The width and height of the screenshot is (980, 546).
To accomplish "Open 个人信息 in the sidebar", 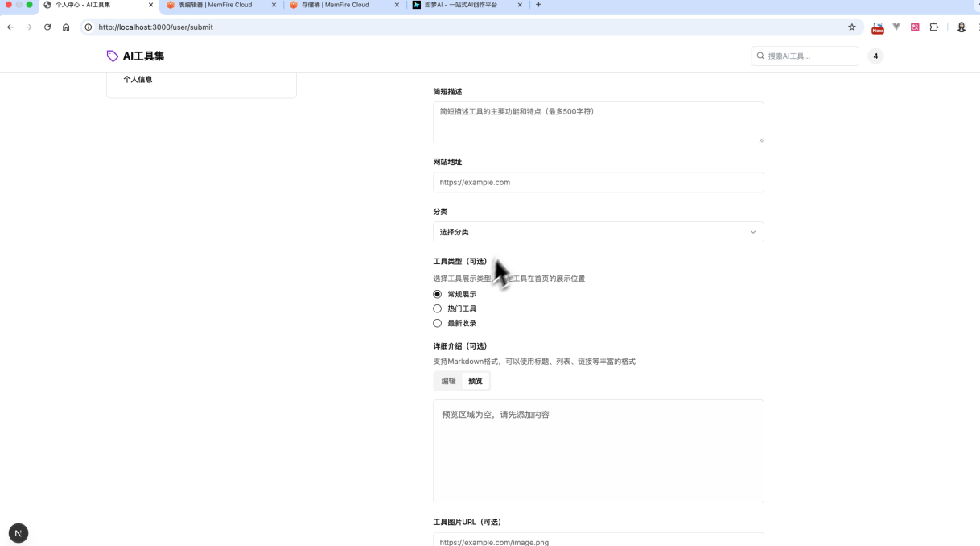I will (x=138, y=80).
